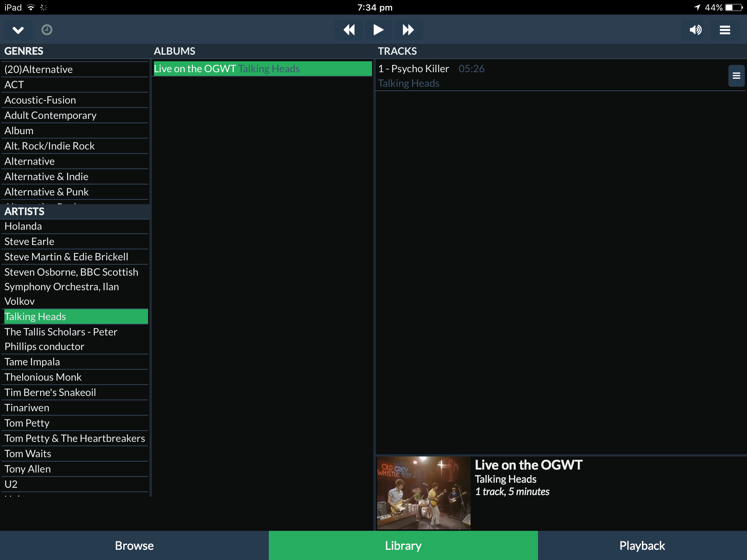
Task: Select the Live on the OGWT album
Action: click(263, 69)
